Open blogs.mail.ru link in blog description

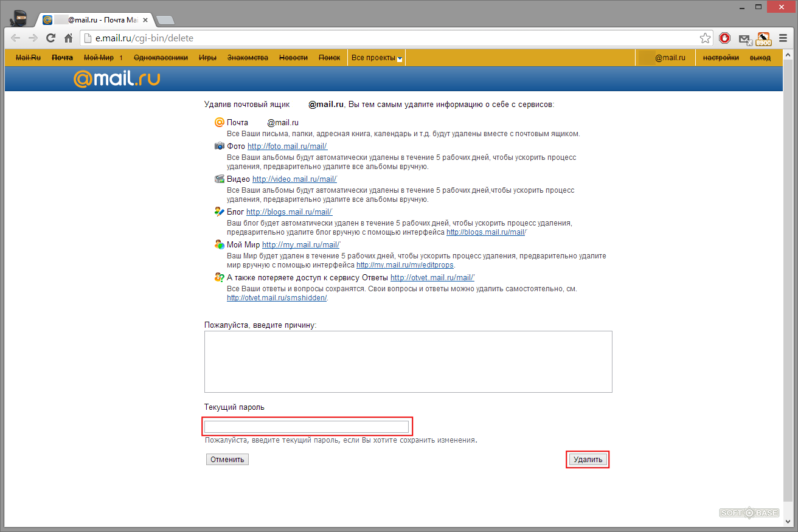pyautogui.click(x=486, y=232)
